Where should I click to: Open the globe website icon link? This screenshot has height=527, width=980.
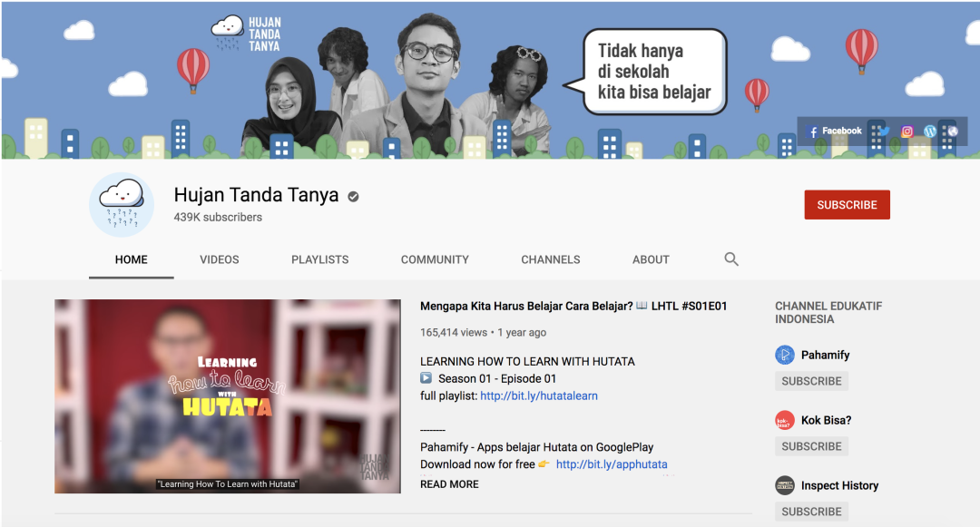pyautogui.click(x=952, y=132)
